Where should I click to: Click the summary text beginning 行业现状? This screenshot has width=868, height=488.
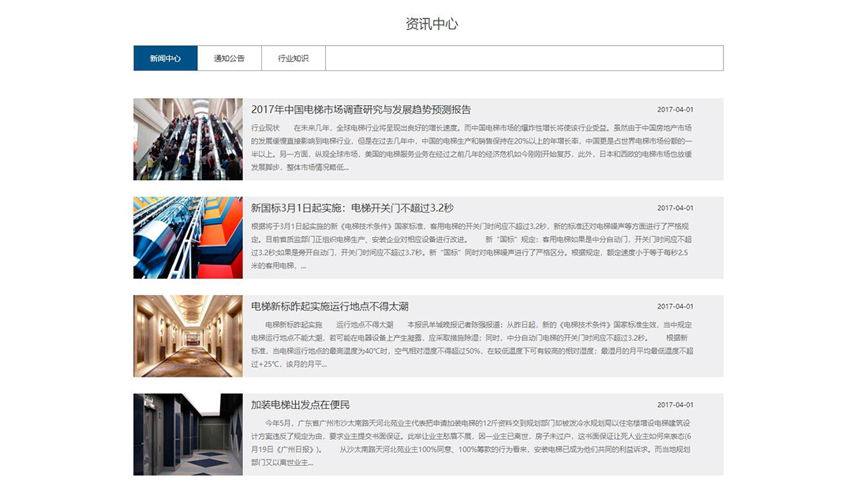472,148
